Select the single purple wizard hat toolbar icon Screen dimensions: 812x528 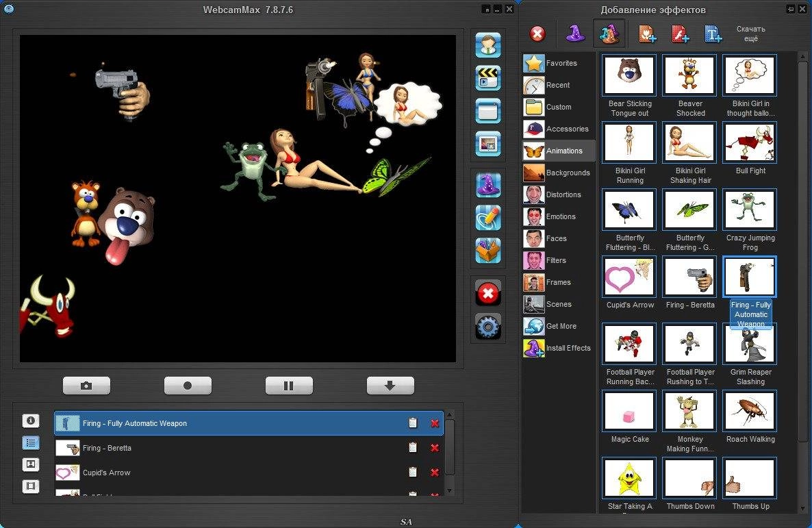click(x=575, y=34)
